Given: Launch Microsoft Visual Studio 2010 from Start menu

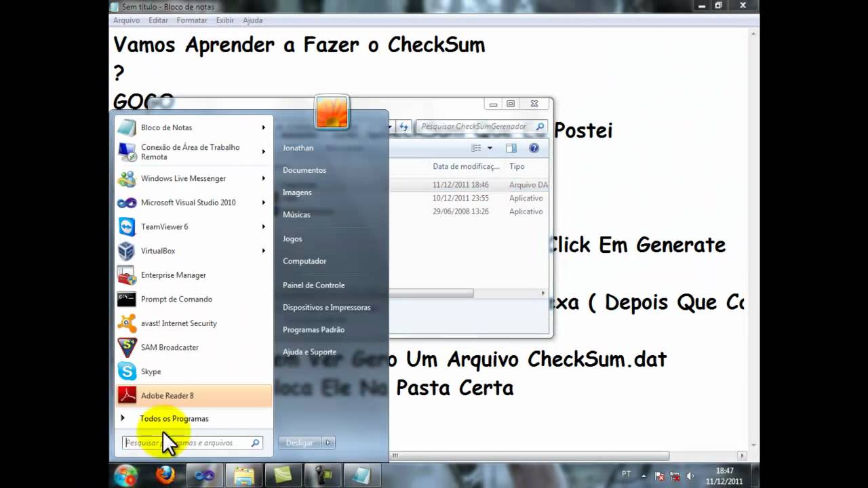Looking at the screenshot, I should (193, 203).
